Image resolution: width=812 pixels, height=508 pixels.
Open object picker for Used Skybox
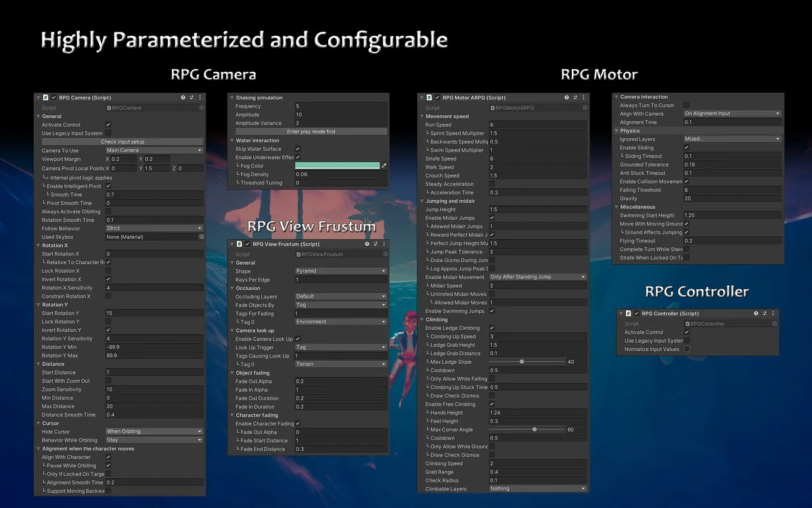(x=201, y=237)
